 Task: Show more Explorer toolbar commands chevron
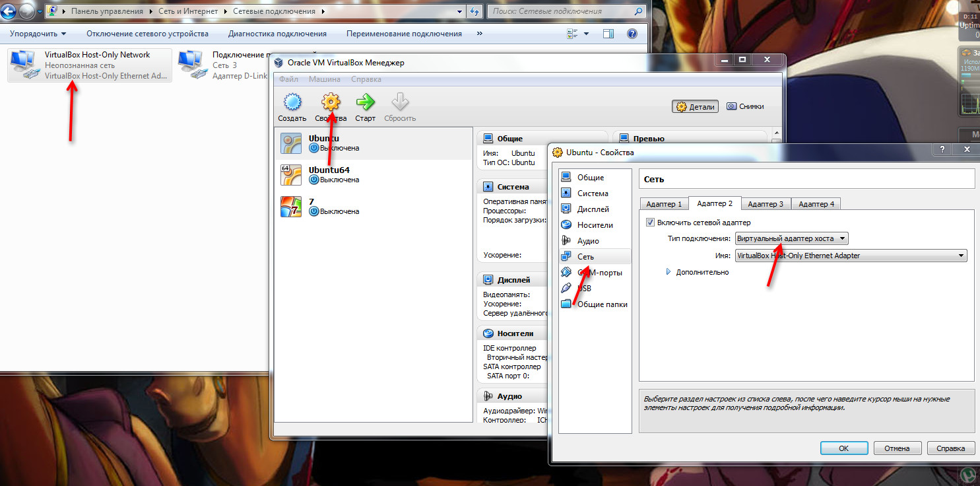(479, 34)
